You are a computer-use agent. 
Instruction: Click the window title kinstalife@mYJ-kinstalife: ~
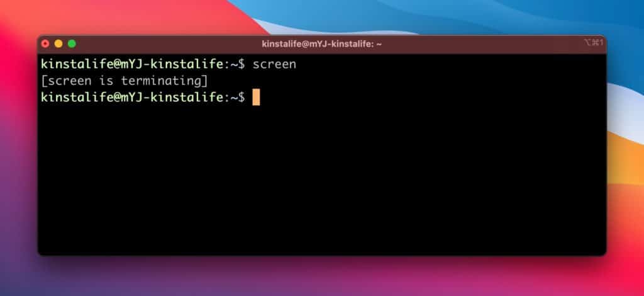322,43
